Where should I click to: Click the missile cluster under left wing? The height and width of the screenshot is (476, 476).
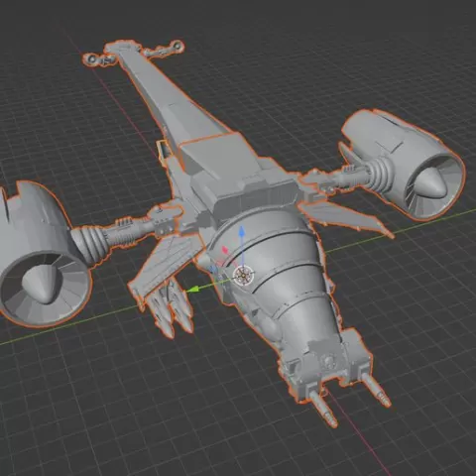coord(172,307)
